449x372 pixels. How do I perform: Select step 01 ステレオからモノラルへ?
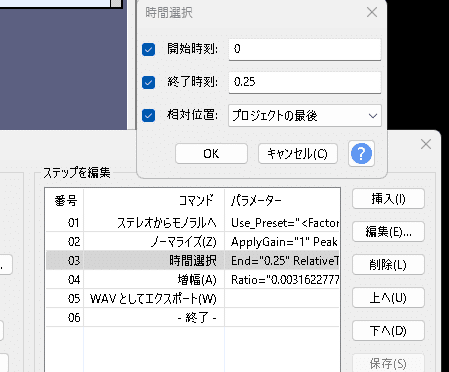pyautogui.click(x=192, y=222)
